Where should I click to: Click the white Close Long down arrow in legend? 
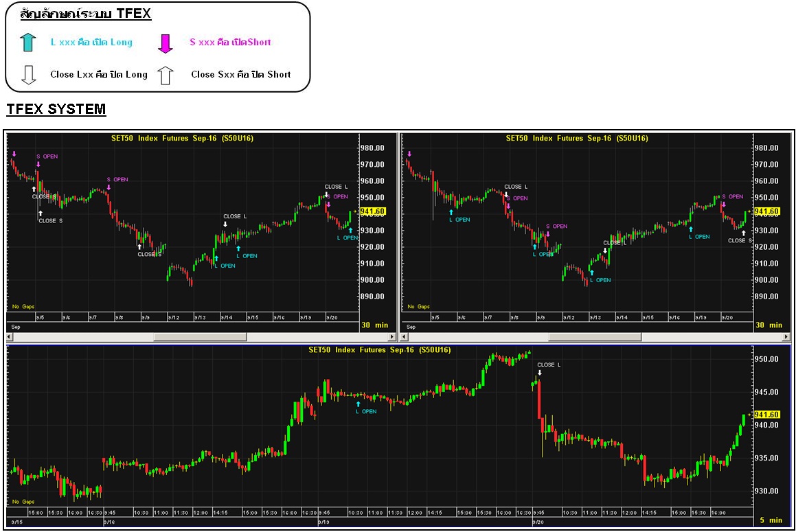coord(28,75)
